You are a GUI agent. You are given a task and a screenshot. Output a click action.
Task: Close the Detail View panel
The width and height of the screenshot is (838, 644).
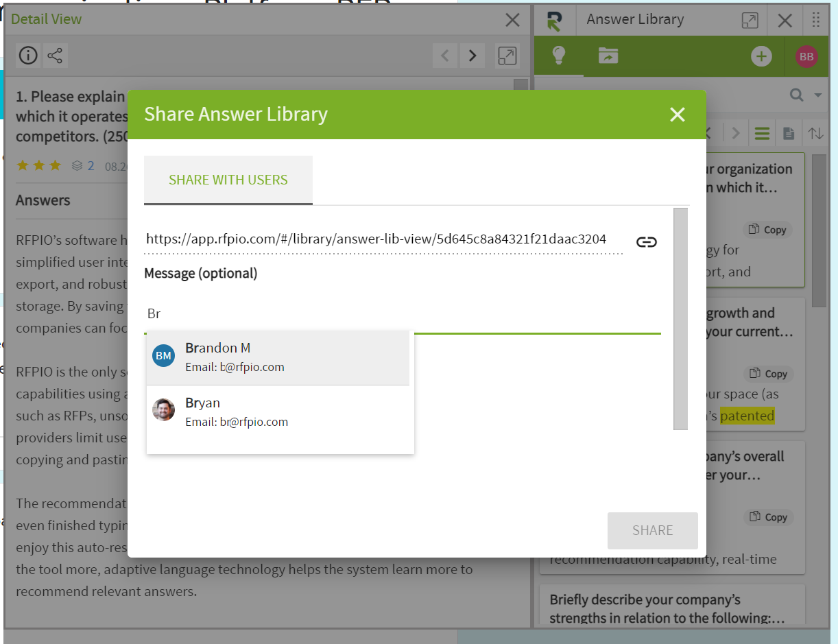(512, 20)
